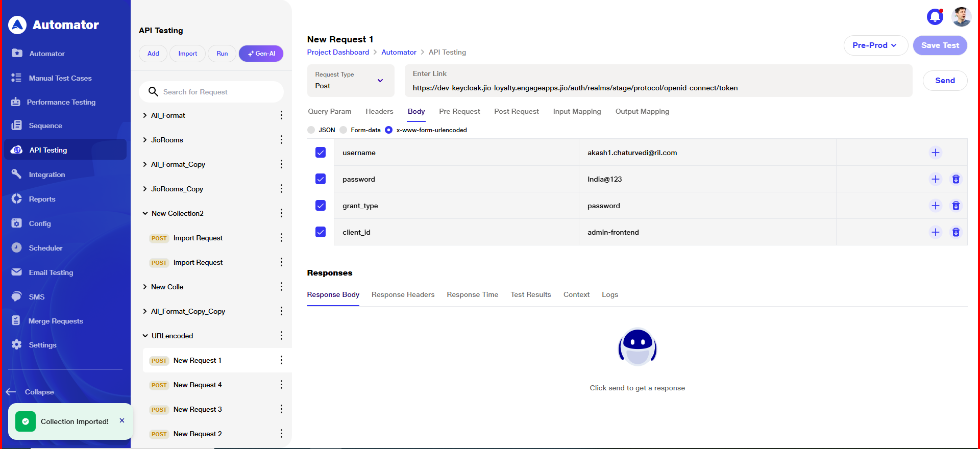980x449 pixels.
Task: Open the Response Headers tab
Action: [403, 294]
